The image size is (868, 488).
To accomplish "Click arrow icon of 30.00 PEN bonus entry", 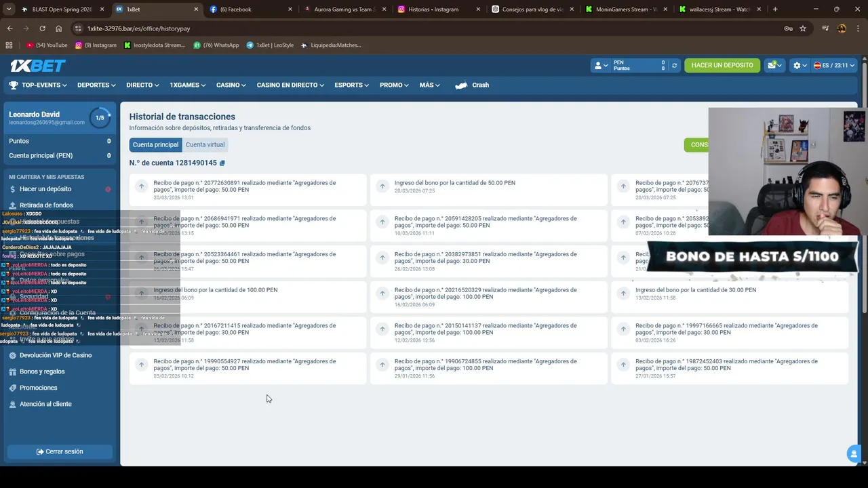I will pos(623,293).
